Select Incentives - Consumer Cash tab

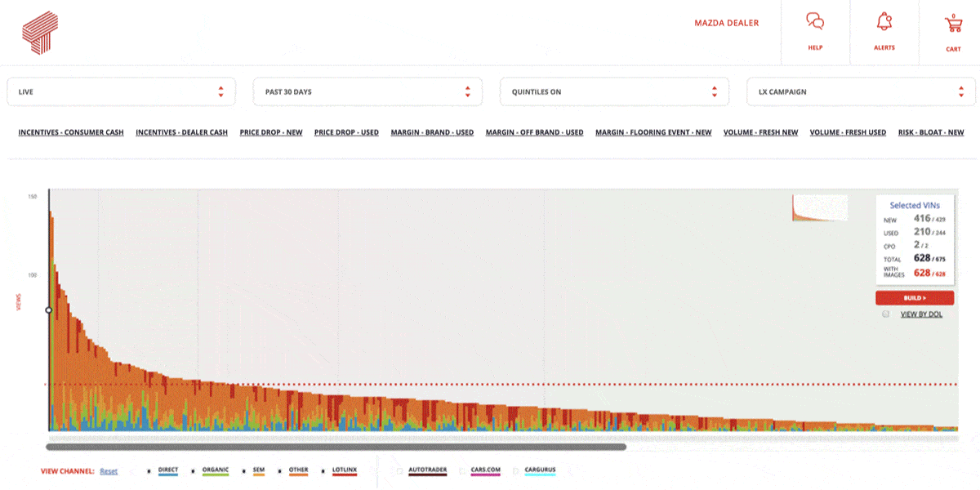click(x=71, y=132)
